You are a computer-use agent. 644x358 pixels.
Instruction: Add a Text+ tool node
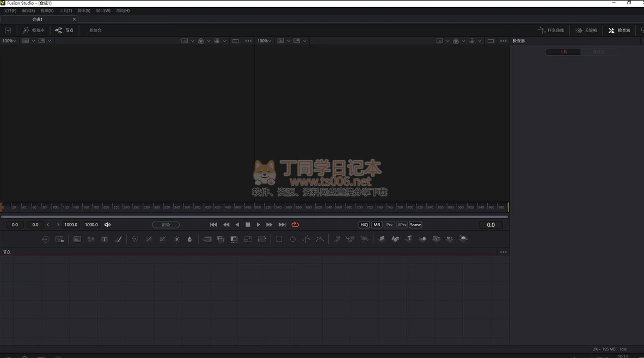pos(105,239)
